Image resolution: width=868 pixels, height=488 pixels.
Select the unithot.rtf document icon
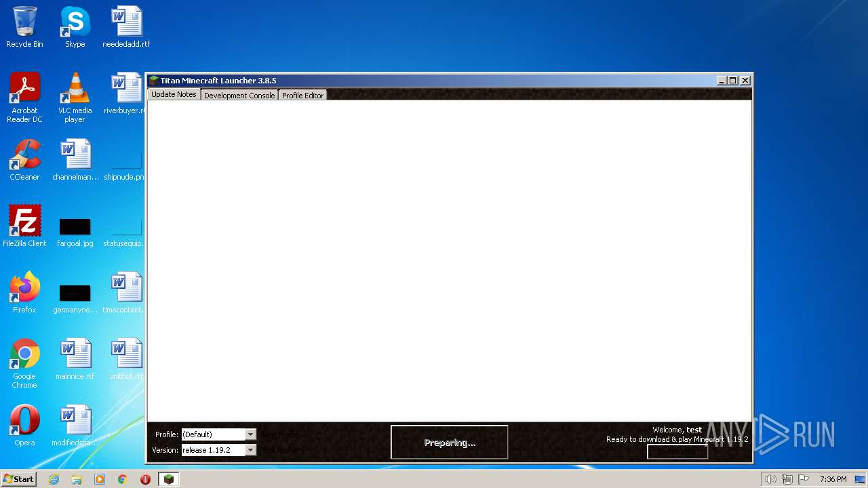pos(126,360)
